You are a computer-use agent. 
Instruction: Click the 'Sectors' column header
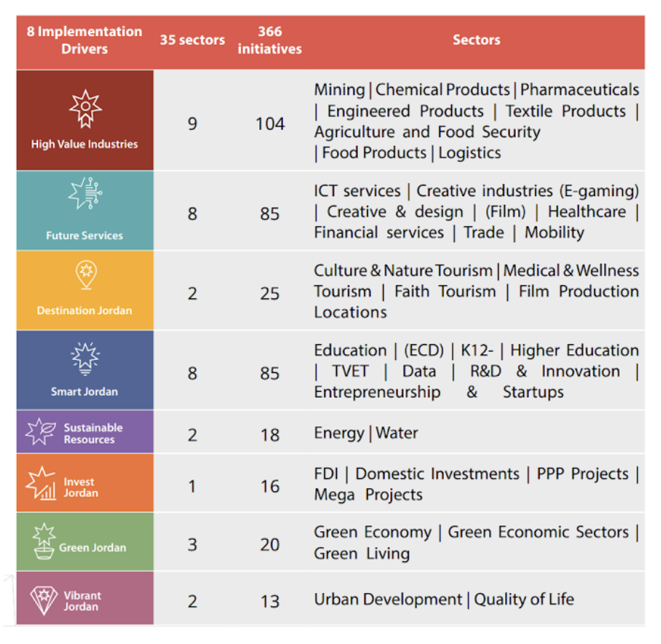pyautogui.click(x=476, y=40)
